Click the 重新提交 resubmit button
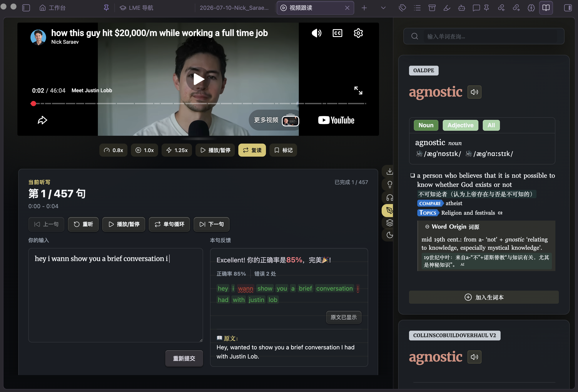578x392 pixels. tap(184, 358)
